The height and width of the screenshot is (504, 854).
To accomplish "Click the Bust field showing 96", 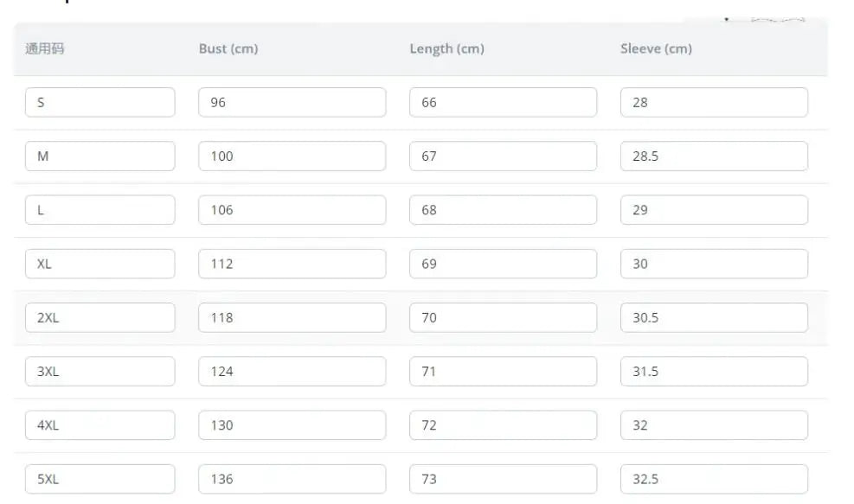I will point(292,102).
